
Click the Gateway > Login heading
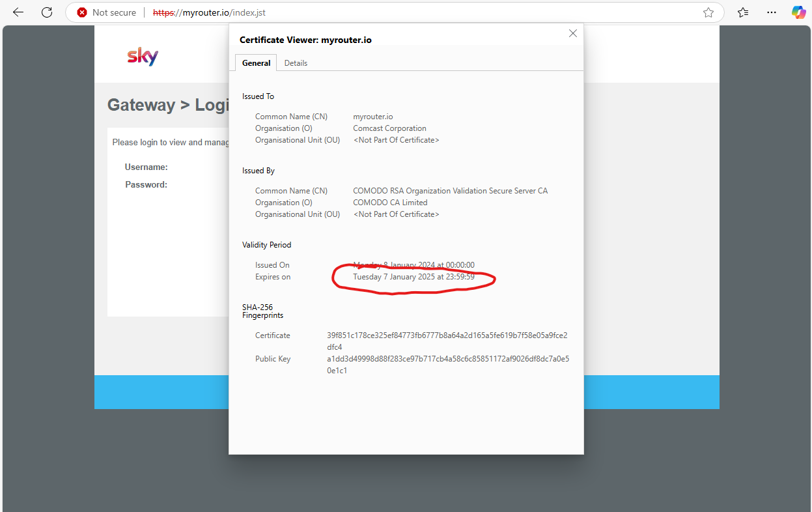tap(167, 105)
